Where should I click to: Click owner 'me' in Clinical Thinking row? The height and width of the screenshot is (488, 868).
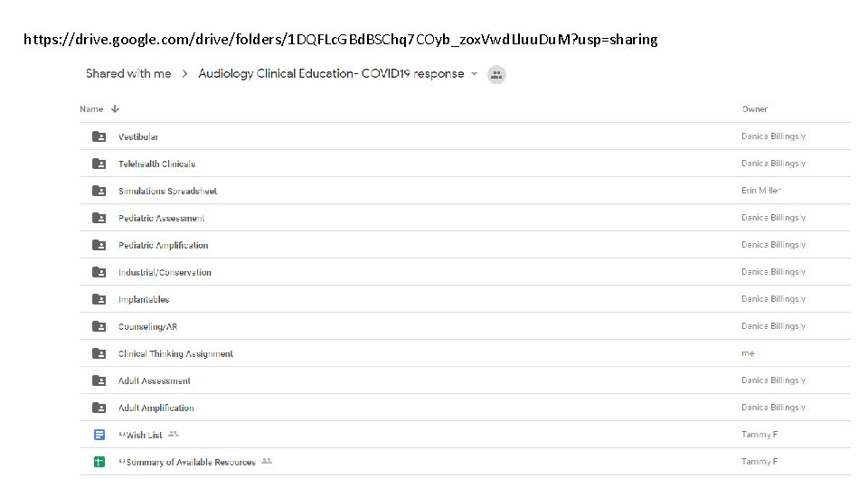748,353
